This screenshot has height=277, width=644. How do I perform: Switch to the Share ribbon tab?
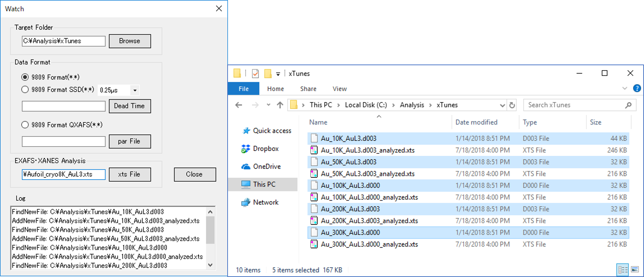[308, 89]
